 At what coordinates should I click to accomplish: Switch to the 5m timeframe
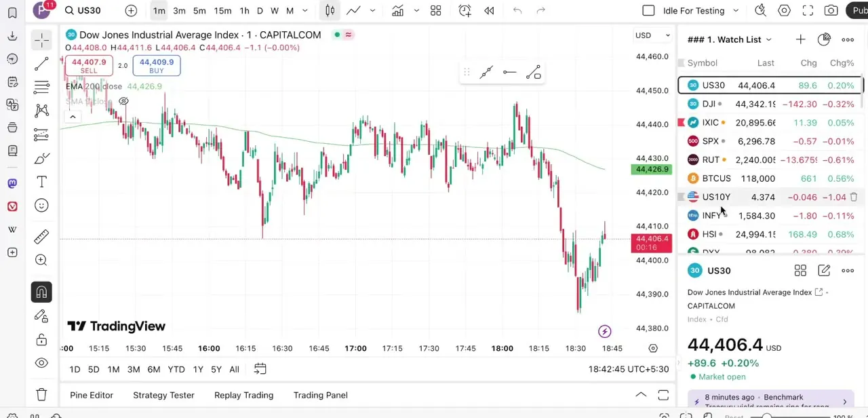(x=199, y=10)
